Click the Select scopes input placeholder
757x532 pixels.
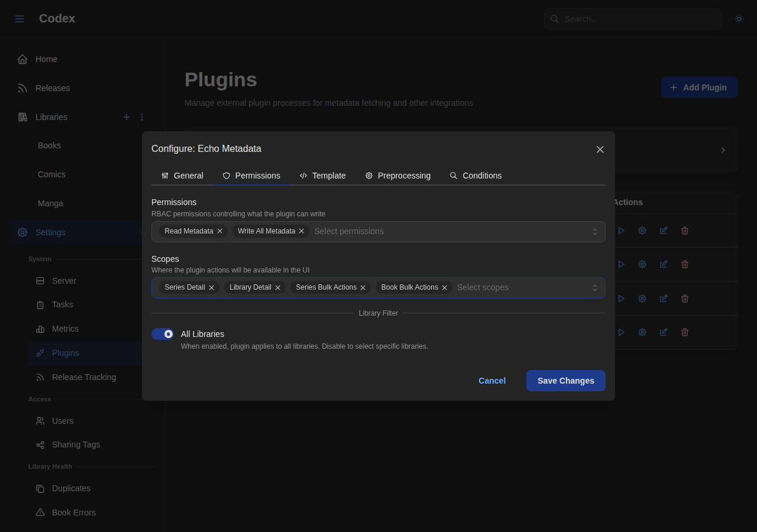483,287
